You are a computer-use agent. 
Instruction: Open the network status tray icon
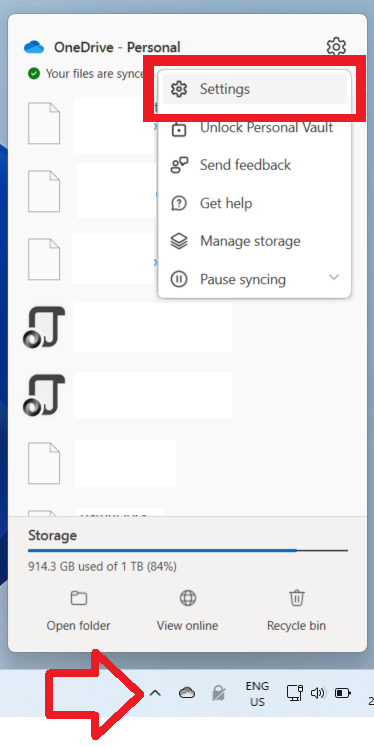(x=294, y=693)
